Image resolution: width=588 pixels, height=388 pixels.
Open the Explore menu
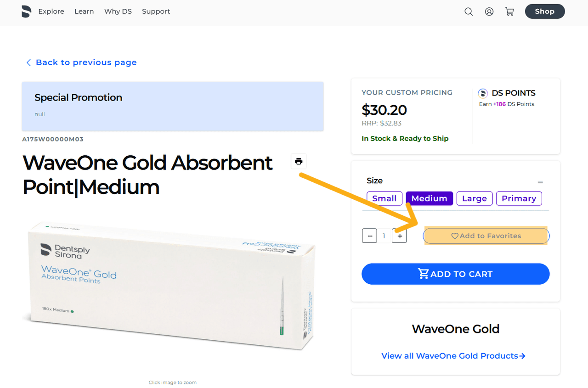tap(51, 11)
